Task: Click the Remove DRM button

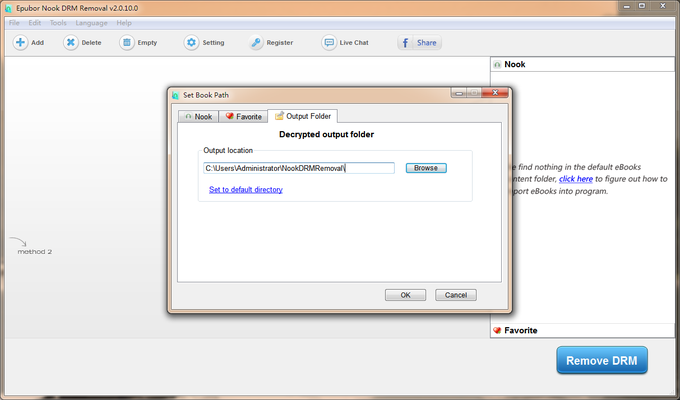Action: point(602,360)
